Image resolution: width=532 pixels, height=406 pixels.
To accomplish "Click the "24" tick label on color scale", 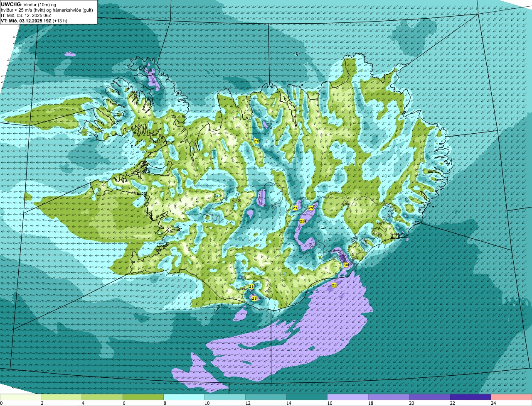I will (493, 403).
